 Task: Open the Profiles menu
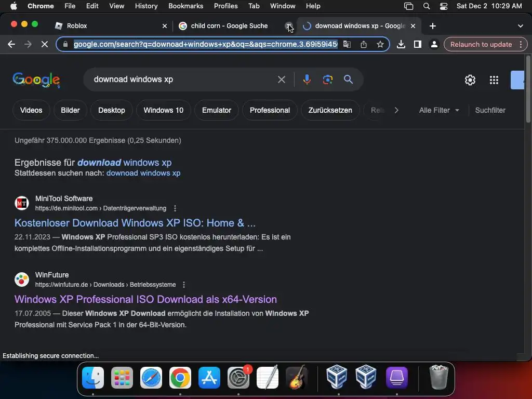coord(225,6)
